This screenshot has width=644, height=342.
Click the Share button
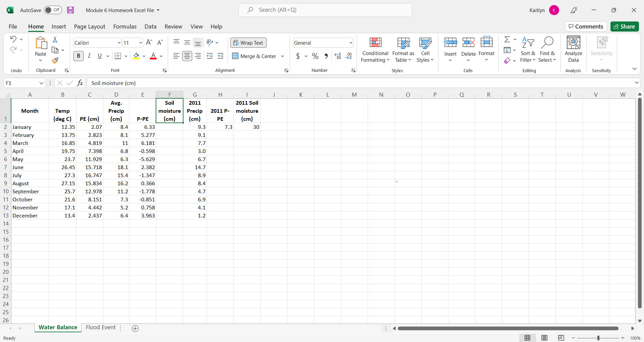[x=625, y=27]
